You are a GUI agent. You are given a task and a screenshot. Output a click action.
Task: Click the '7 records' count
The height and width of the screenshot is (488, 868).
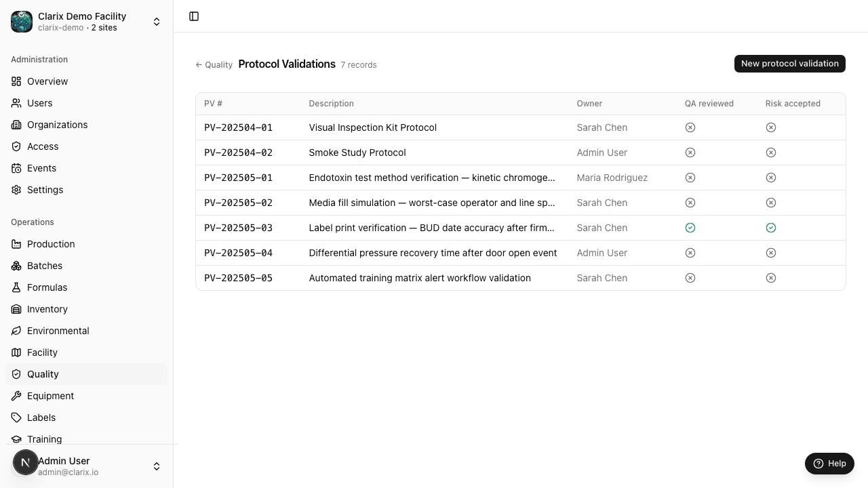point(359,65)
